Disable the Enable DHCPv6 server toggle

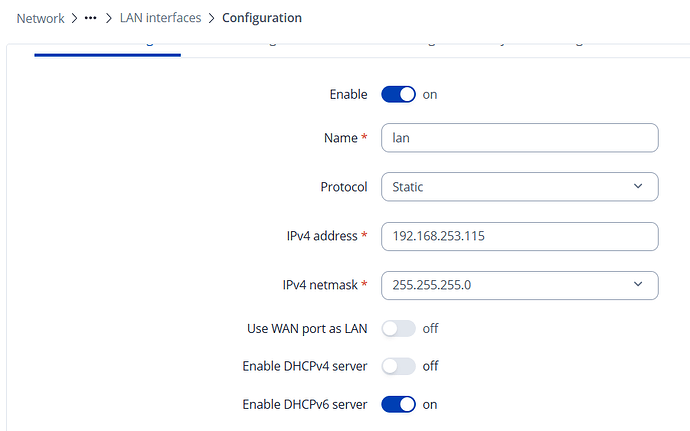pyautogui.click(x=398, y=405)
